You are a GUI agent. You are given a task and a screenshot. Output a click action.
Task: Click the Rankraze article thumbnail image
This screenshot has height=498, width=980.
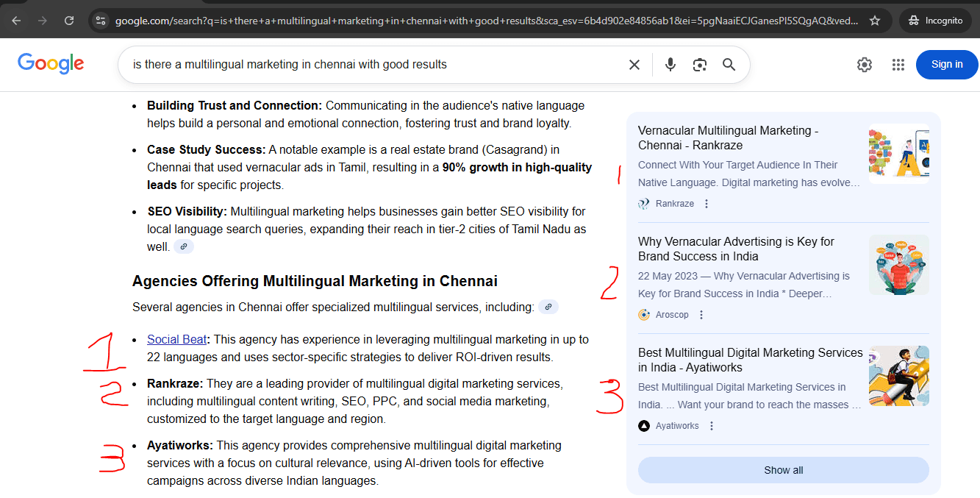pyautogui.click(x=898, y=154)
